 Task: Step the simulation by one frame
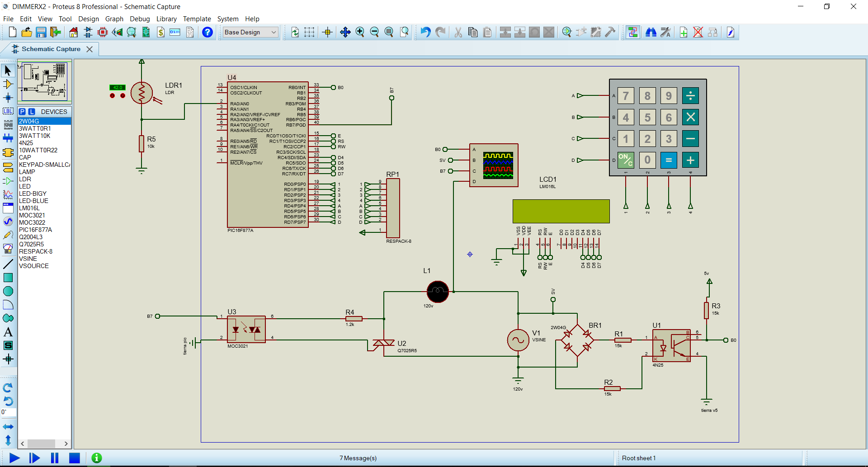34,458
